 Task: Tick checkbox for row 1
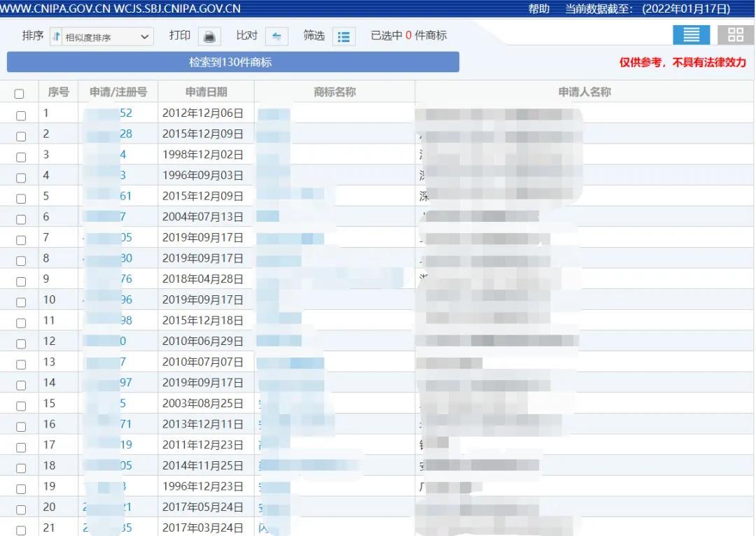21,115
